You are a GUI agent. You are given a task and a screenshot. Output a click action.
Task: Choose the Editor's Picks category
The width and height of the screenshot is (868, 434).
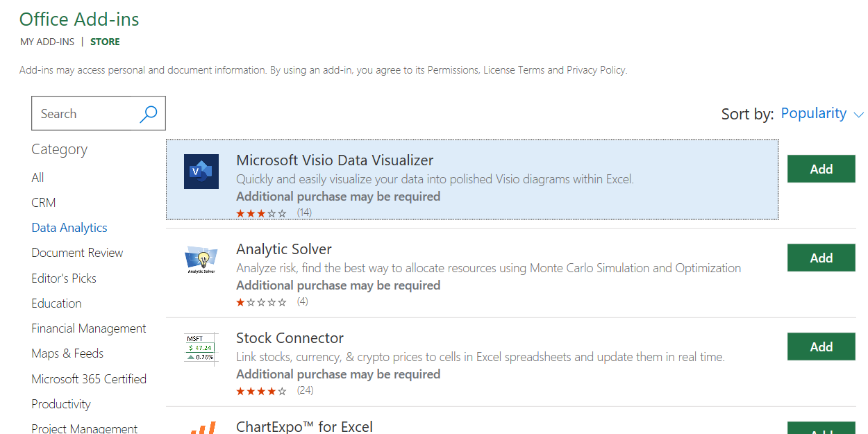pyautogui.click(x=64, y=278)
